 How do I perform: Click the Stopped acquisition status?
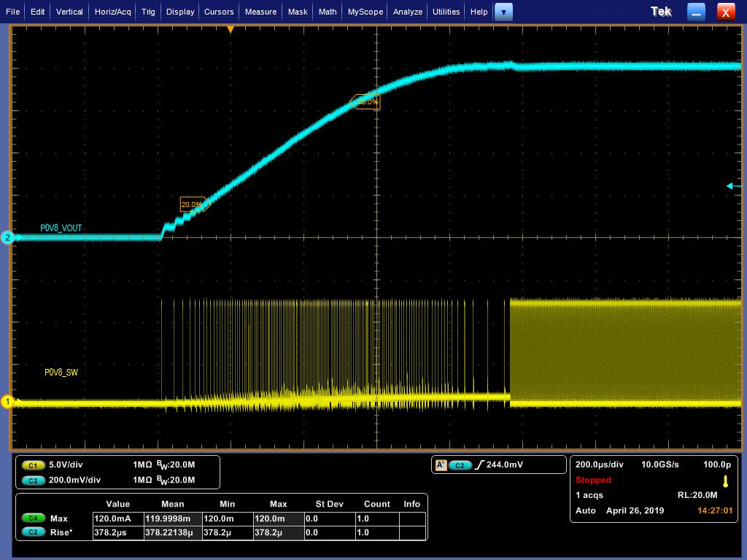(x=593, y=480)
